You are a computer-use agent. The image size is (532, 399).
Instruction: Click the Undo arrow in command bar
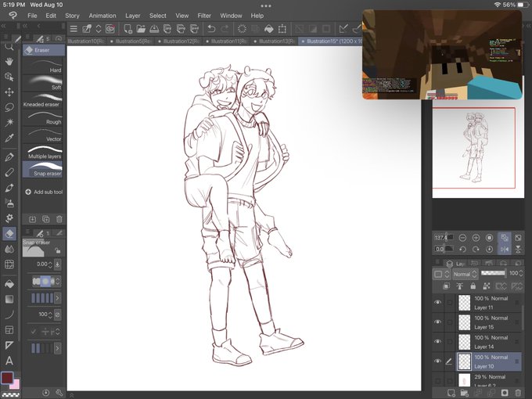point(211,29)
